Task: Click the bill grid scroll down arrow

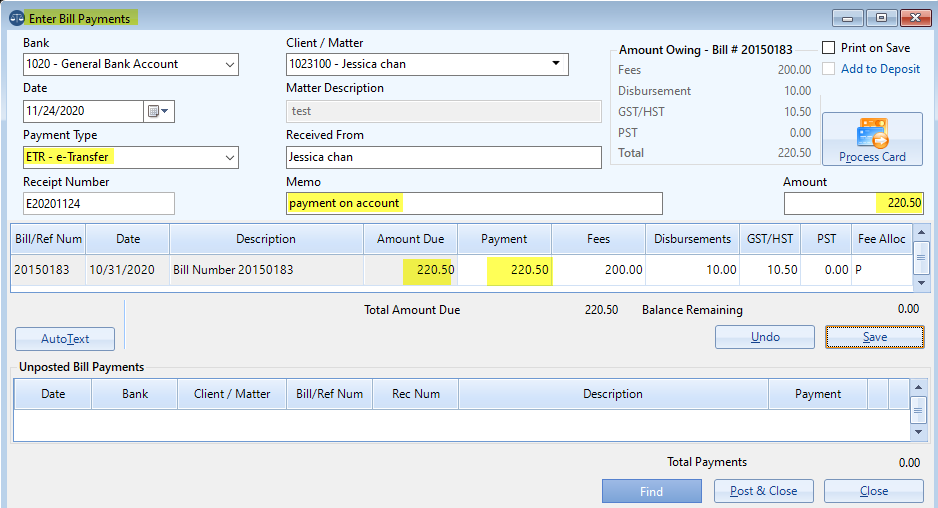Action: pos(921,283)
